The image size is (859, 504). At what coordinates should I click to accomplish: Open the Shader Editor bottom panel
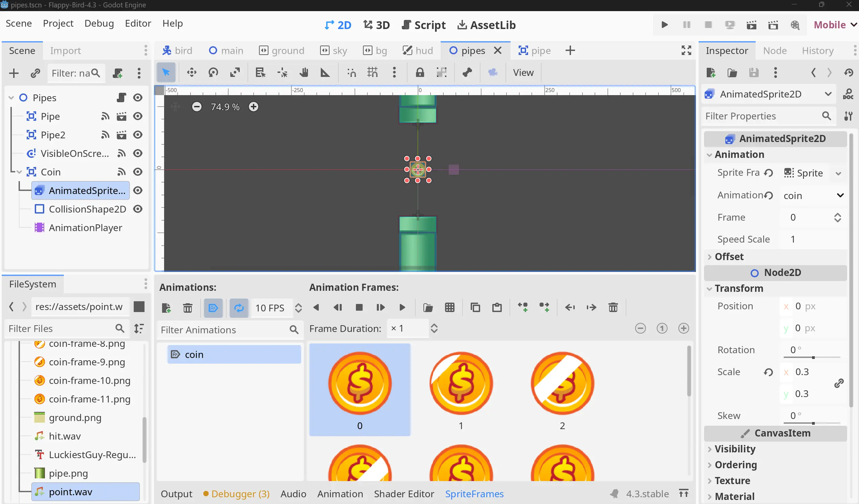404,494
